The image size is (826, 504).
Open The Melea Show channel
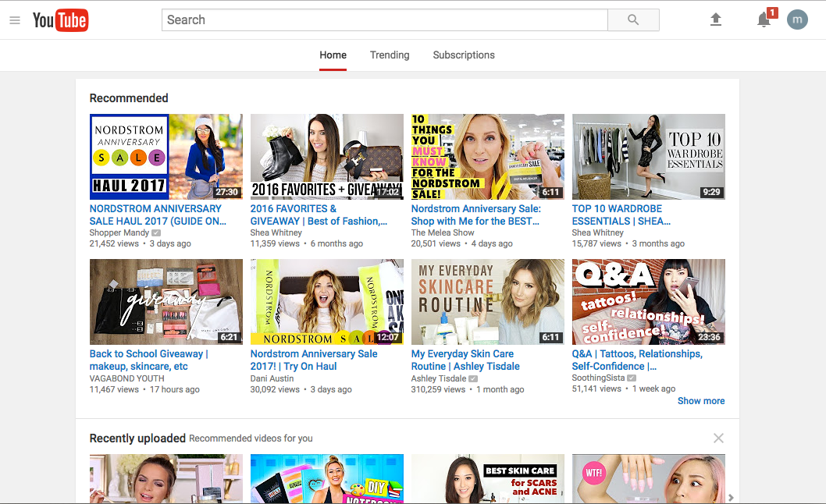(x=443, y=232)
